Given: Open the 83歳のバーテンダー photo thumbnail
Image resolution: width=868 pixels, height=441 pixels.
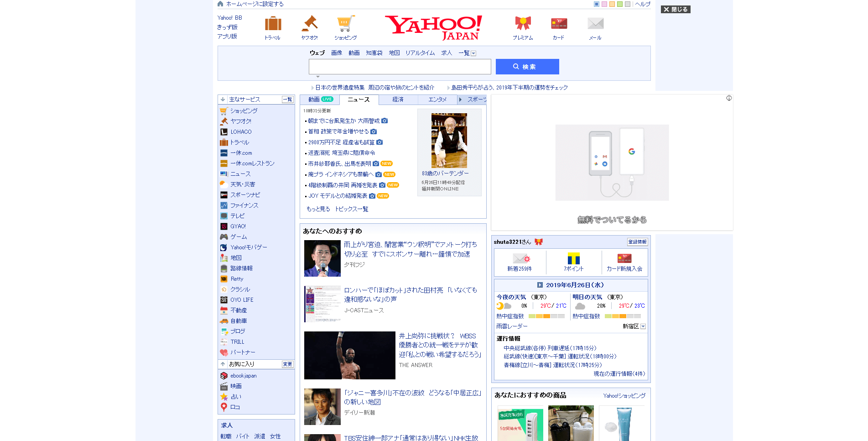Looking at the screenshot, I should point(449,141).
